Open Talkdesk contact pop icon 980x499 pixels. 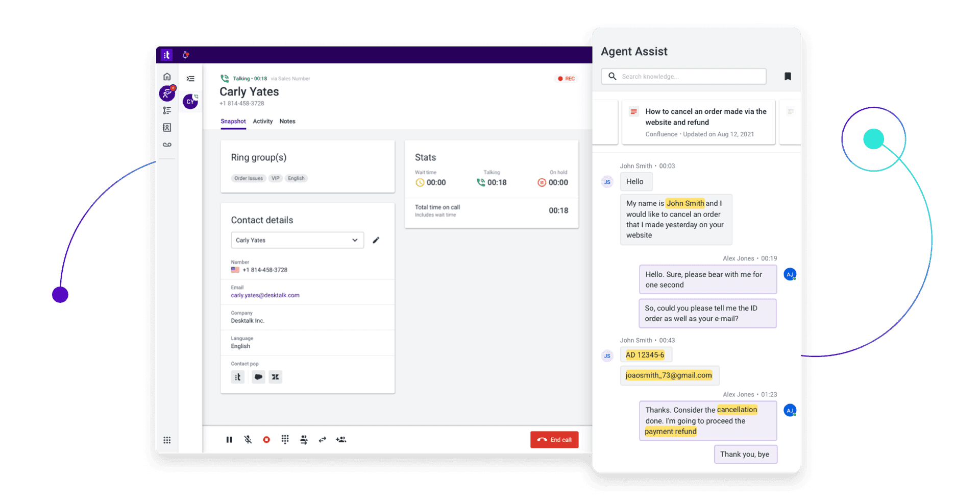click(x=238, y=377)
